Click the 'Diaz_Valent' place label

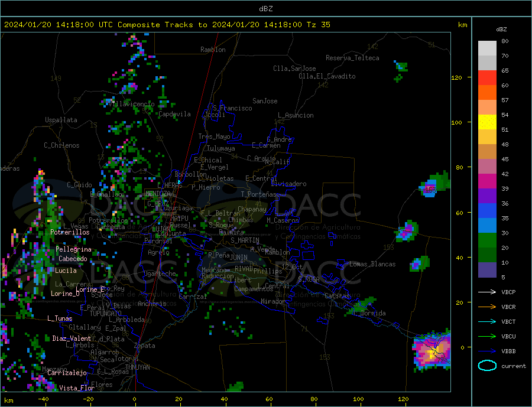72,338
